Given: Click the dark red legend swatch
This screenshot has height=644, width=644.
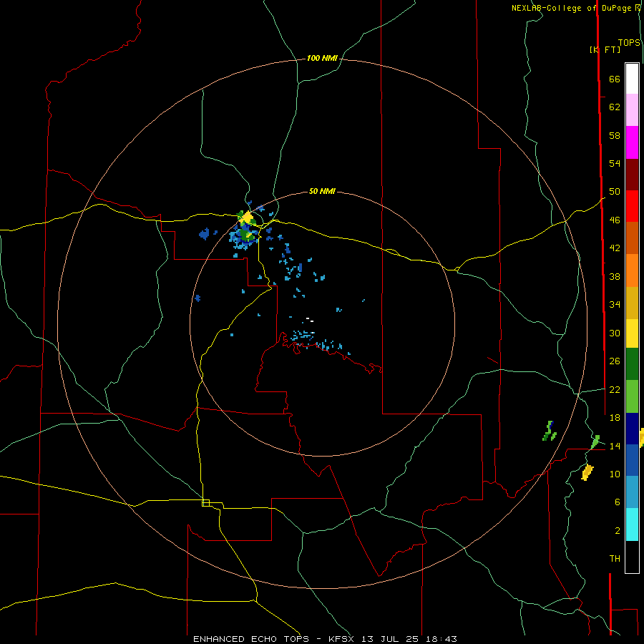Looking at the screenshot, I should pyautogui.click(x=632, y=175).
